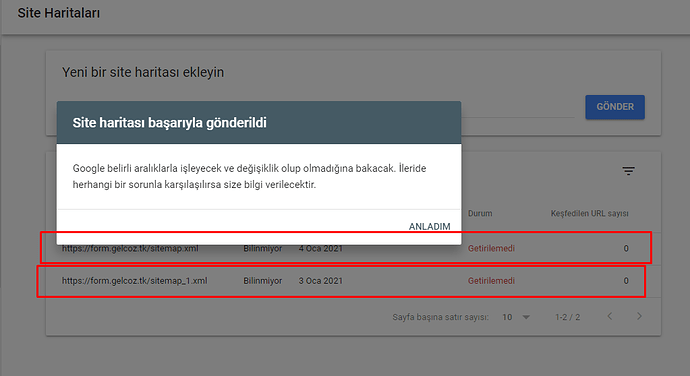Image resolution: width=690 pixels, height=376 pixels.
Task: Click the 4 Oca 2021 date cell
Action: pos(321,248)
